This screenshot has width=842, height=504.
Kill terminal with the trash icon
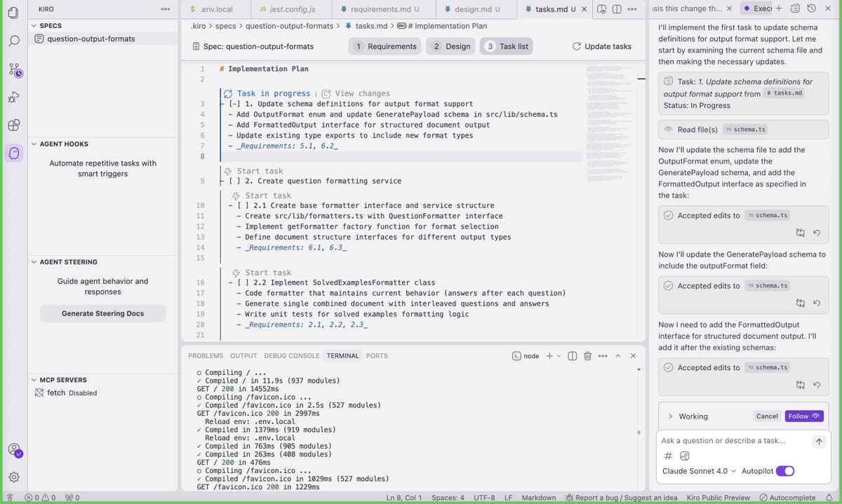587,355
